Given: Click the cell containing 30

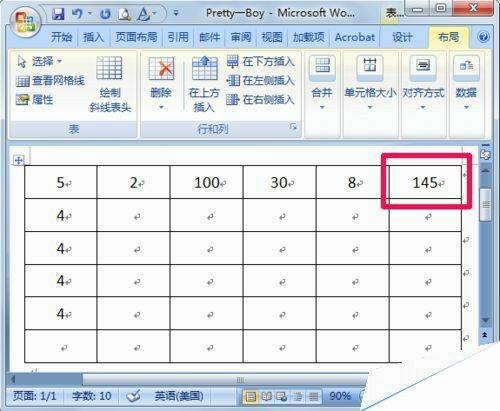Looking at the screenshot, I should coord(279,182).
